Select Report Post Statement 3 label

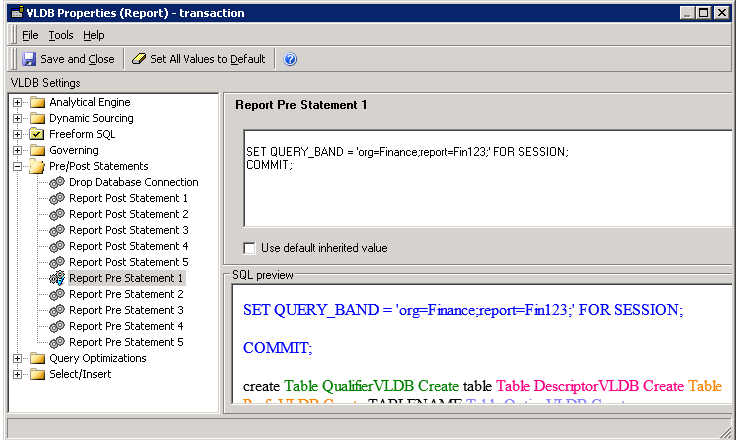128,230
